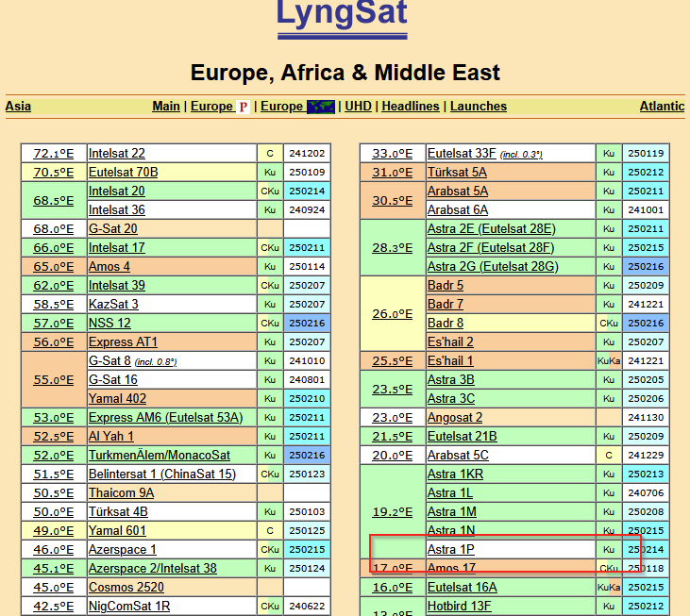Click the KuKa band cell for Es'hail 1
Screen dimensions: 690x616
click(x=609, y=361)
